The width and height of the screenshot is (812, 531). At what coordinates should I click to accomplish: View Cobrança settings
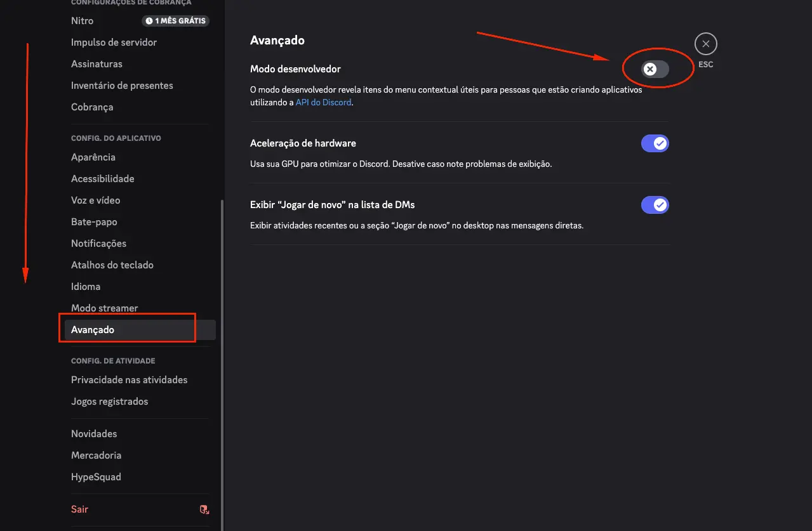coord(92,107)
